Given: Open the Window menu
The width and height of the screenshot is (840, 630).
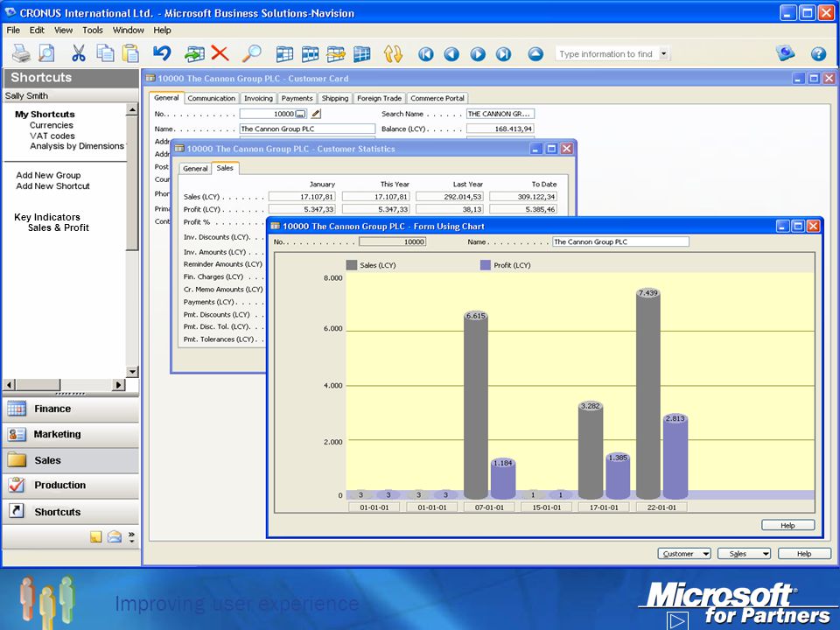Looking at the screenshot, I should 128,30.
